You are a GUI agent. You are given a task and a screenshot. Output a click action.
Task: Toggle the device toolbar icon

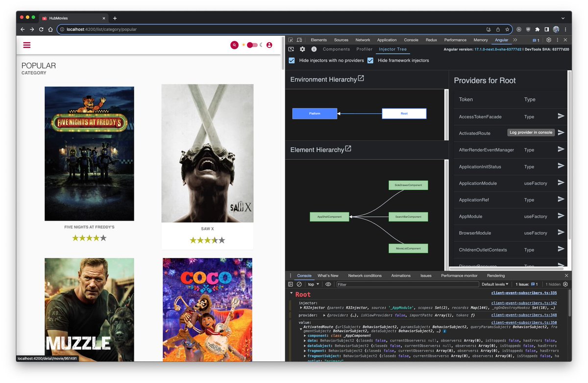tap(299, 40)
